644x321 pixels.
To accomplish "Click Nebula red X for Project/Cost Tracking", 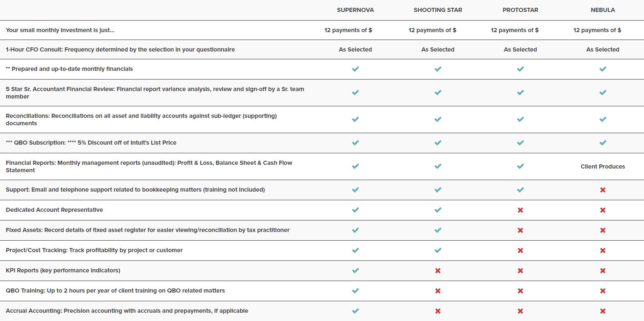I will pos(603,250).
